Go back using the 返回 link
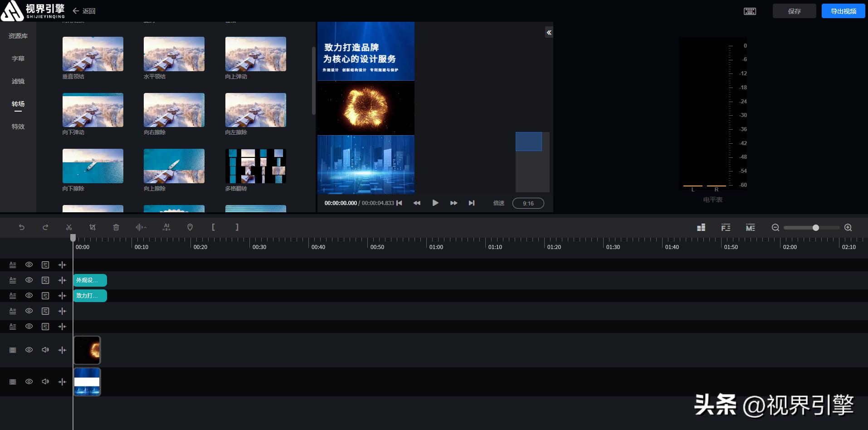Screen dimensions: 868x430 pos(84,11)
